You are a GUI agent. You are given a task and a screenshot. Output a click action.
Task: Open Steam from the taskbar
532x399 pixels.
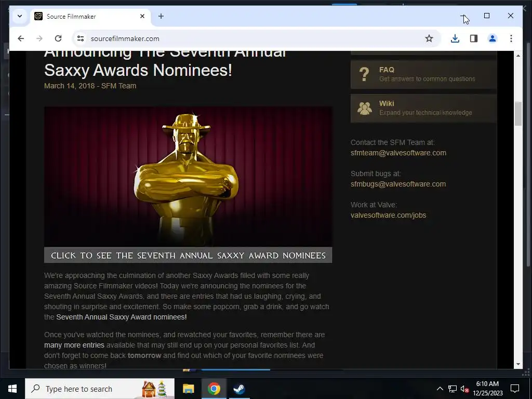pos(239,389)
